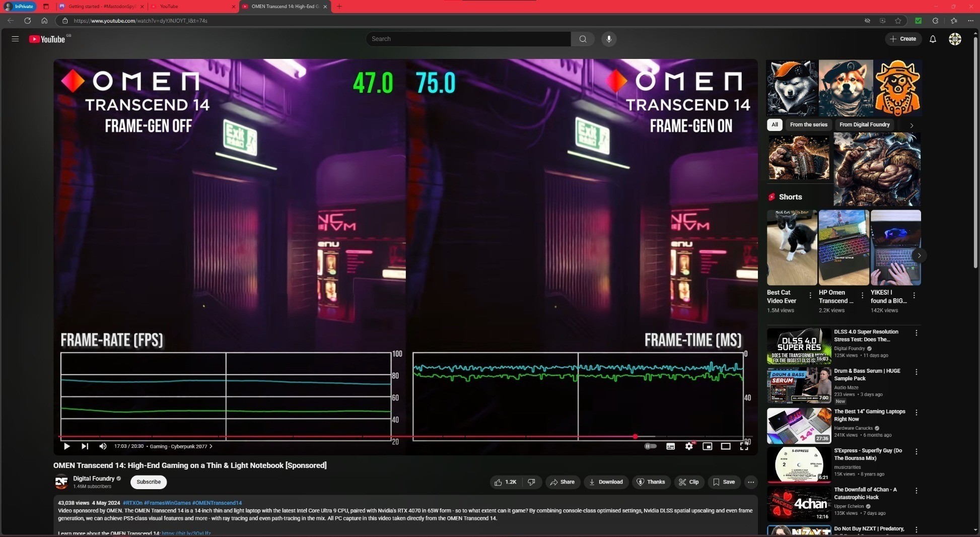The width and height of the screenshot is (980, 537).
Task: Dislike this video
Action: [531, 482]
